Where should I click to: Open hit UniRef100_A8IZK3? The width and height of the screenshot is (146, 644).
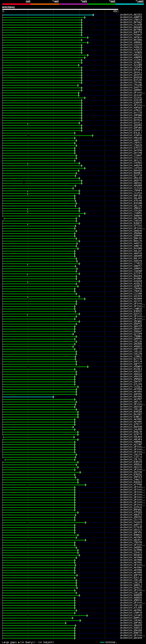point(131,15)
